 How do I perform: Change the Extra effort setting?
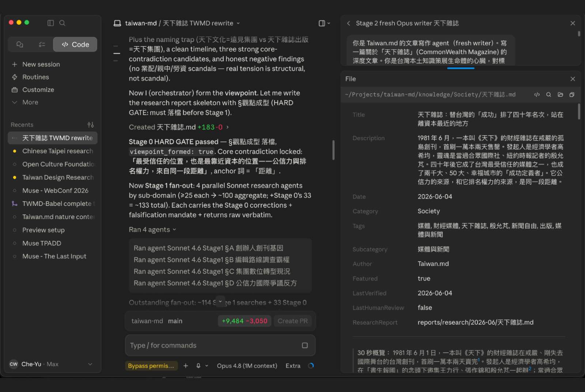pos(293,366)
